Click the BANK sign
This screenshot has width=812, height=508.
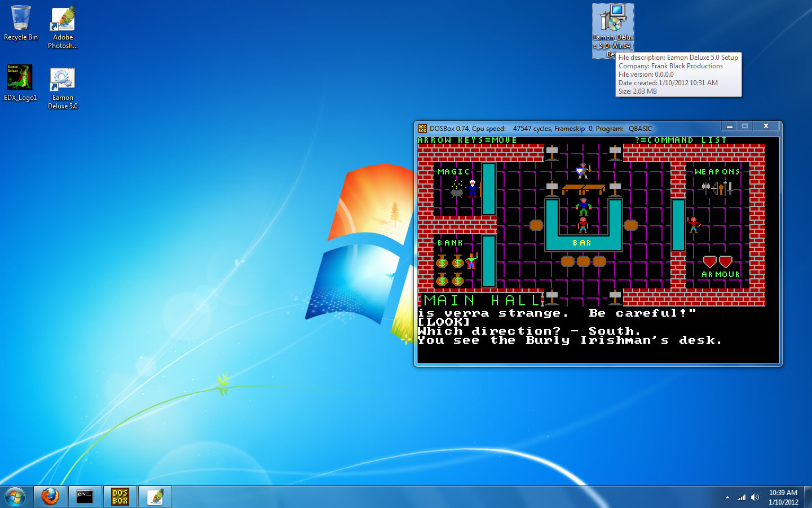[x=450, y=243]
